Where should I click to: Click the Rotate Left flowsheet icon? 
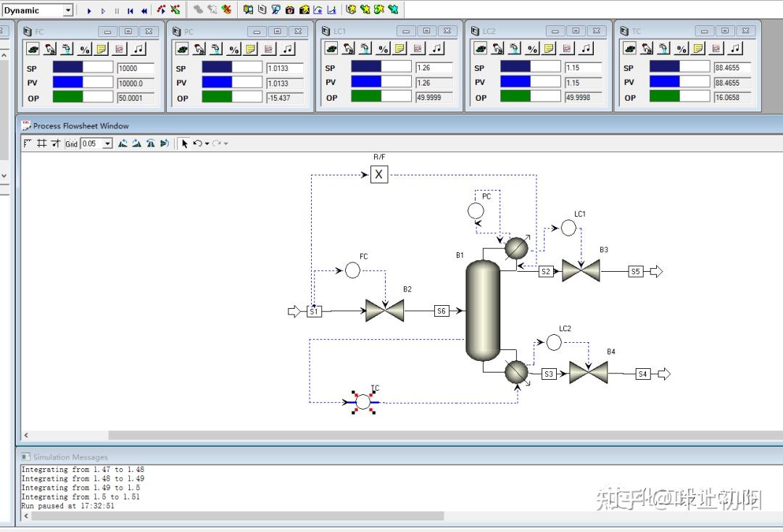pos(122,144)
